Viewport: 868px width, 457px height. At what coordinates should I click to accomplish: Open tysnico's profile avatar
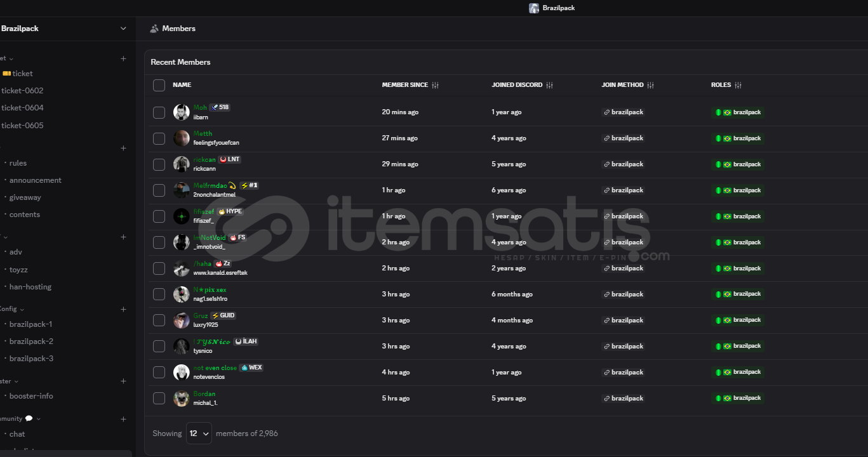tap(182, 347)
